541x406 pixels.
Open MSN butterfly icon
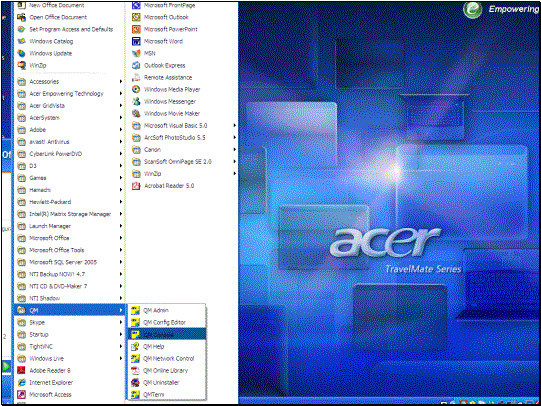coord(136,53)
